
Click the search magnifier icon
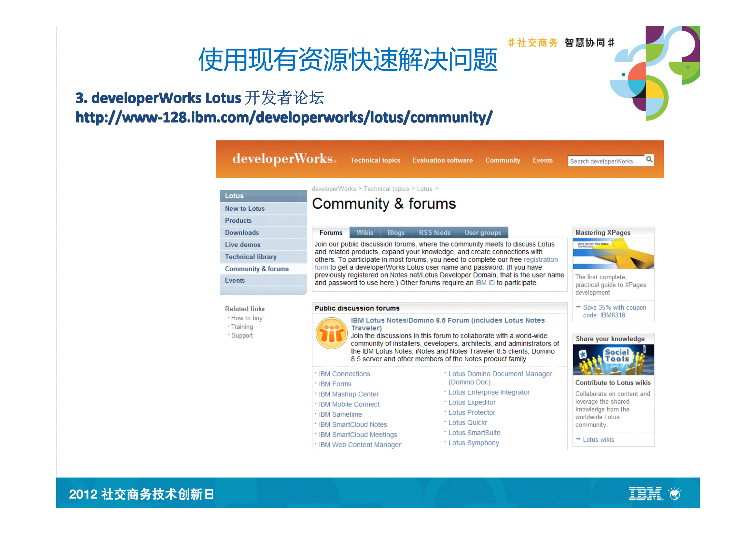tap(649, 161)
